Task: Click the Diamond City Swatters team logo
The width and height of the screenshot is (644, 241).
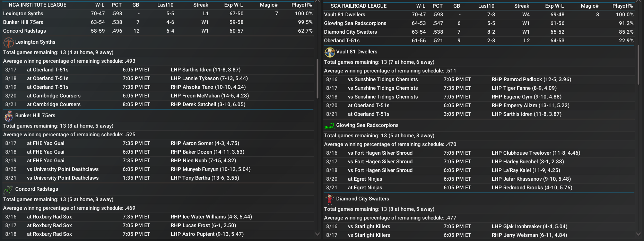Action: point(329,199)
